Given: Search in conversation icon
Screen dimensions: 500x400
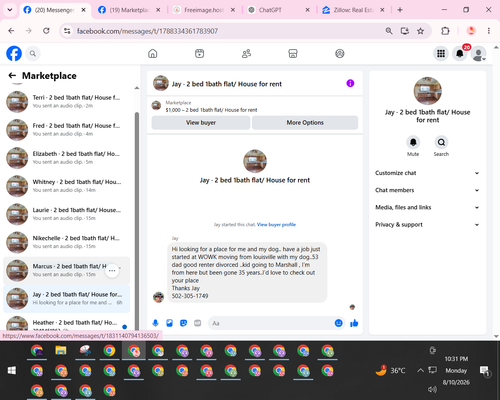Looking at the screenshot, I should click(x=441, y=142).
